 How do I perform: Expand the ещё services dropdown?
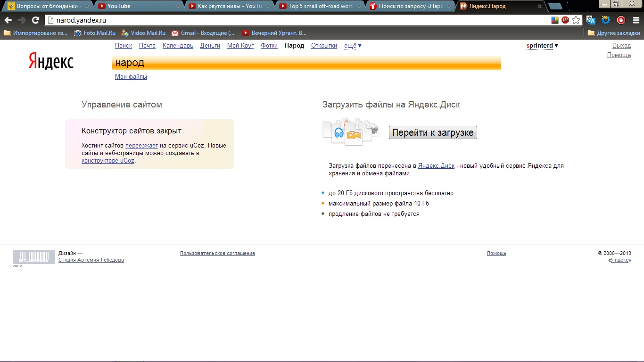[353, 46]
